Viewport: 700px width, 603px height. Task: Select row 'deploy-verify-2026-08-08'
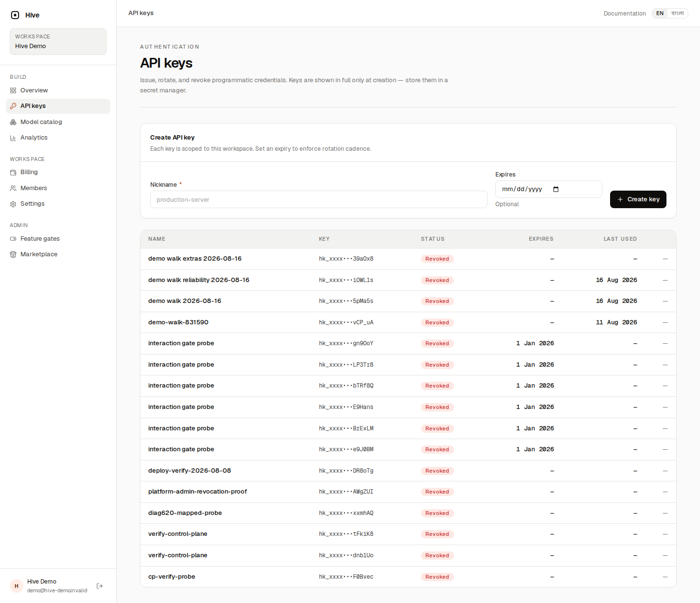(x=408, y=471)
